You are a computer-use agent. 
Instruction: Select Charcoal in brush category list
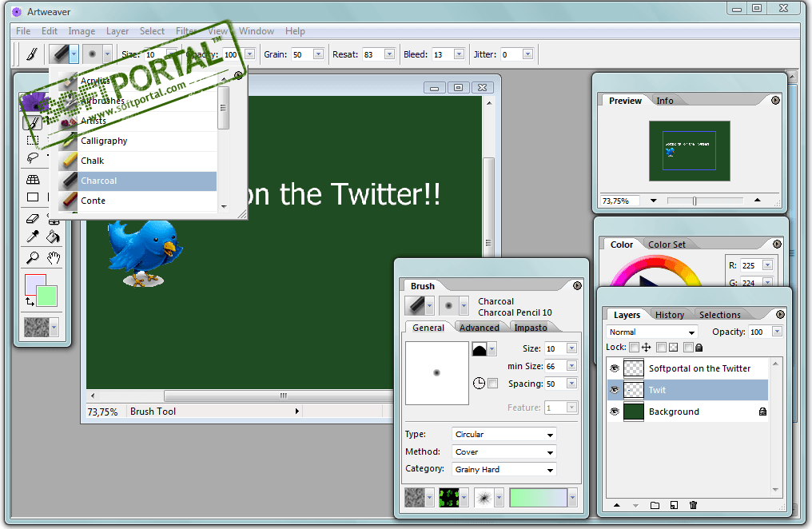pos(137,181)
